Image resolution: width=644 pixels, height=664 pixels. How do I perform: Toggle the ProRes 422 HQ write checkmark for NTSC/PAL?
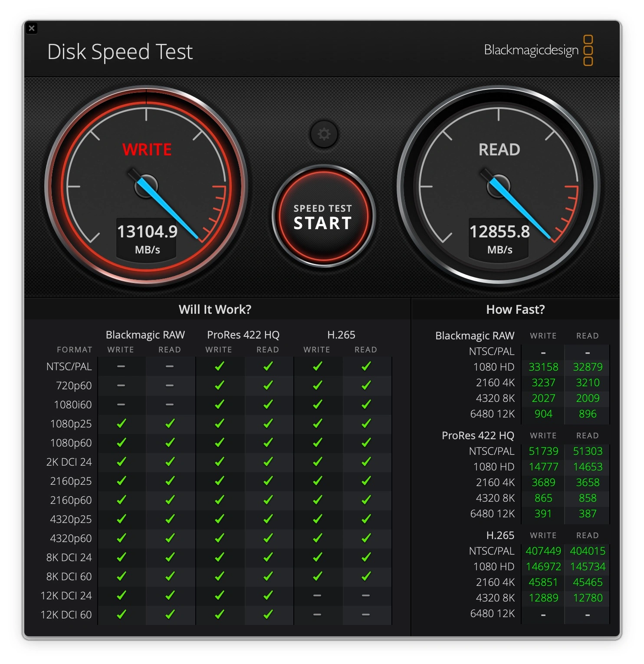(x=219, y=366)
